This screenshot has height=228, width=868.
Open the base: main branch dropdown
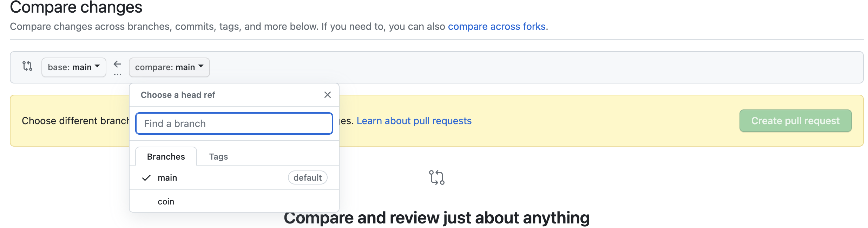click(74, 67)
